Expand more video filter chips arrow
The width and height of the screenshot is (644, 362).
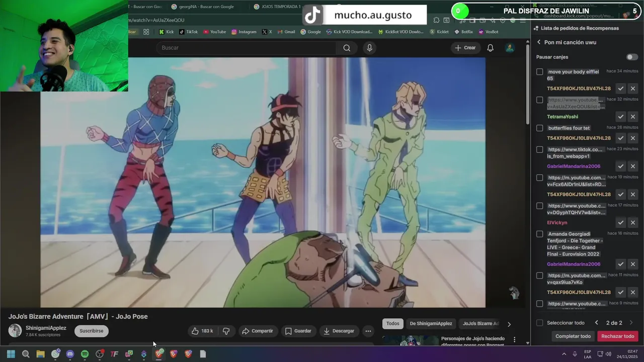[509, 324]
